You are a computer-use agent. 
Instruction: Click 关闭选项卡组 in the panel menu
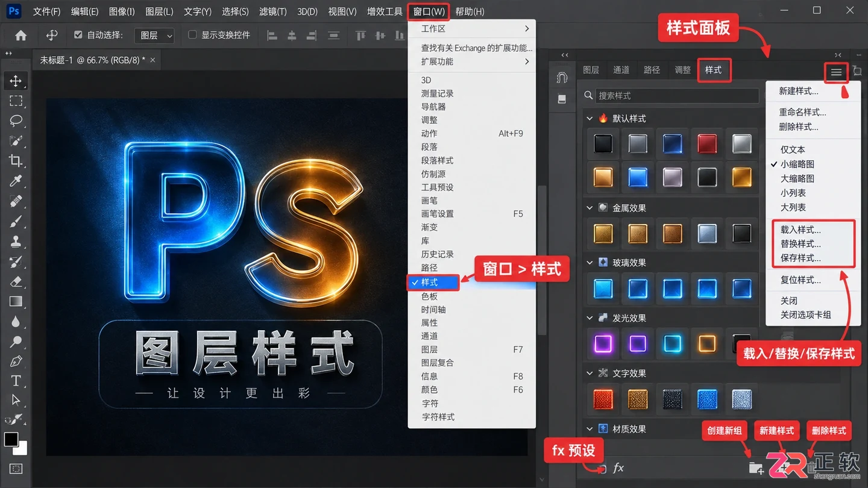tap(805, 314)
